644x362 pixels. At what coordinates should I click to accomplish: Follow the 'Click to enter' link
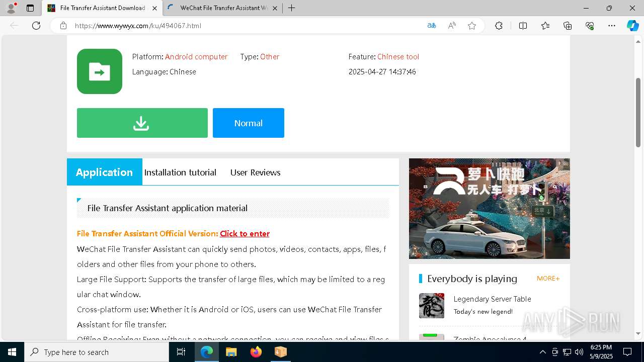click(245, 233)
